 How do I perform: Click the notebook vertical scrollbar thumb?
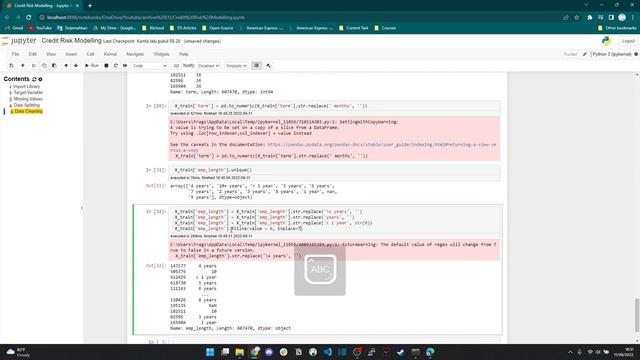point(637,315)
